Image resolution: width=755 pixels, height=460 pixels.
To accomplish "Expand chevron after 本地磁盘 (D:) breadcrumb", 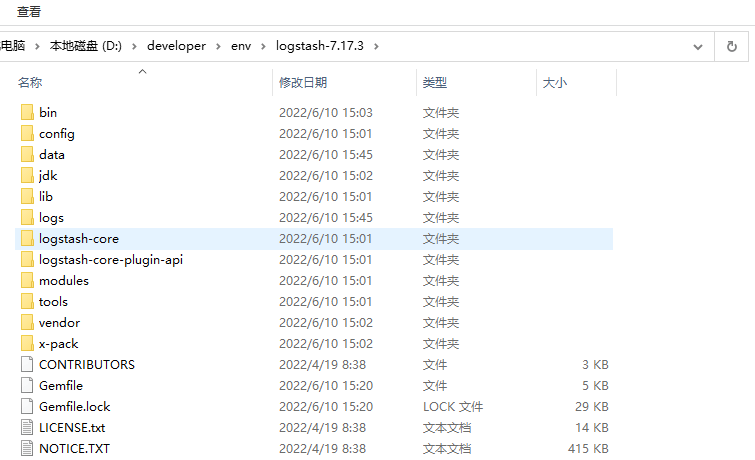I will (134, 46).
